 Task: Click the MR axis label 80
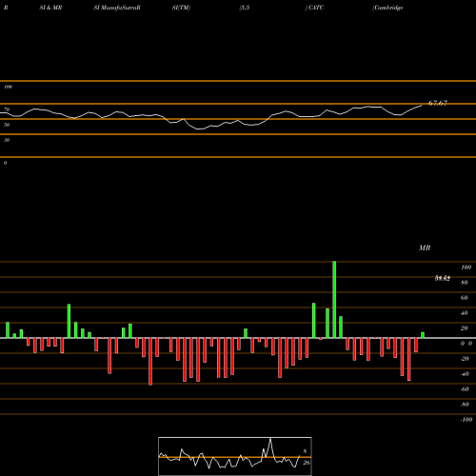tap(465, 283)
